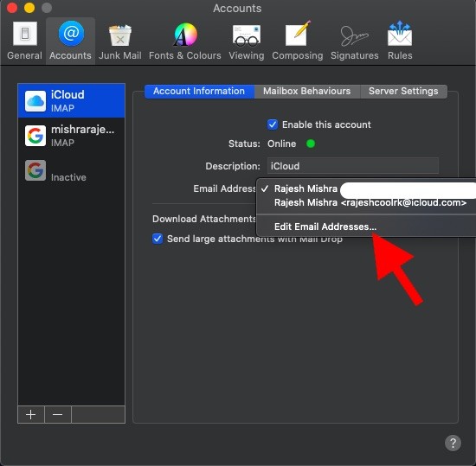Select the Accounts toolbar icon

tap(70, 41)
